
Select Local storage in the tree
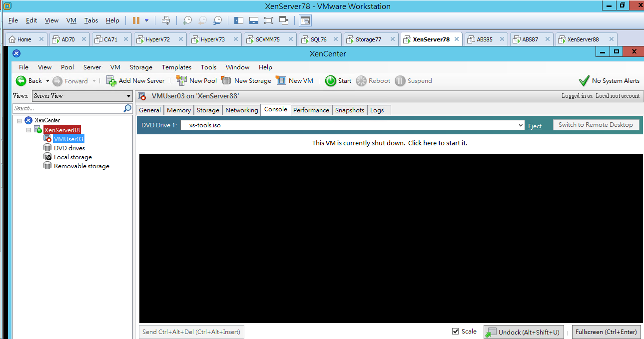click(73, 157)
